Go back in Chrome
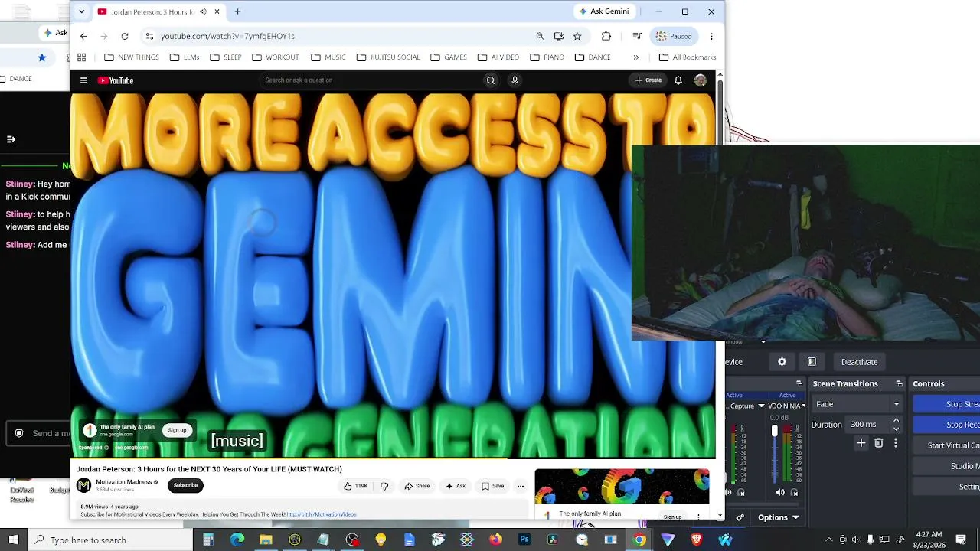The width and height of the screenshot is (980, 551). tap(83, 36)
